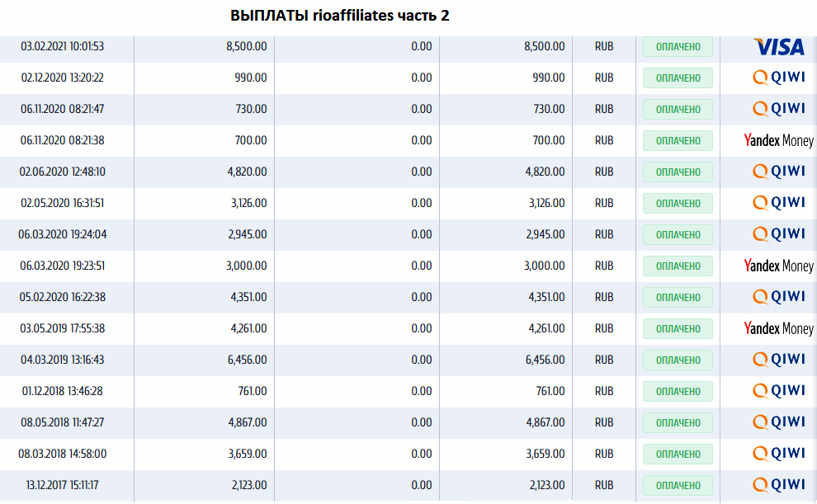The image size is (817, 504).
Task: Click the QIWI logo in the 06.11.2020 08:21:47 row
Action: pos(779,109)
